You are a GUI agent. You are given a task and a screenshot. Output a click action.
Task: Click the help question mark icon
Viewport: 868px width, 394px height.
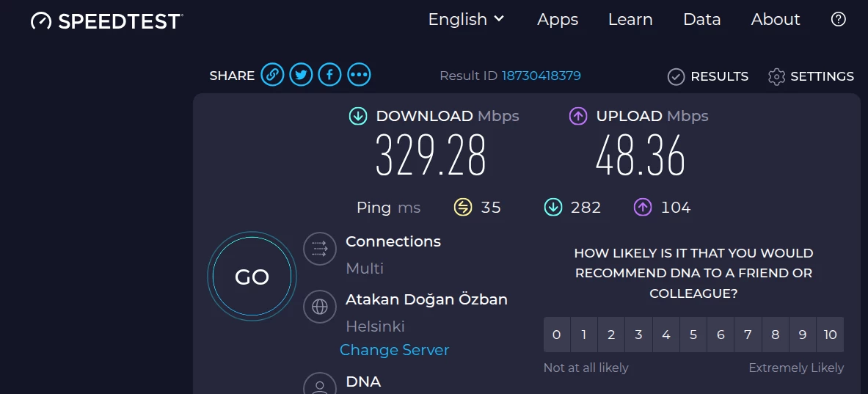[x=839, y=20]
